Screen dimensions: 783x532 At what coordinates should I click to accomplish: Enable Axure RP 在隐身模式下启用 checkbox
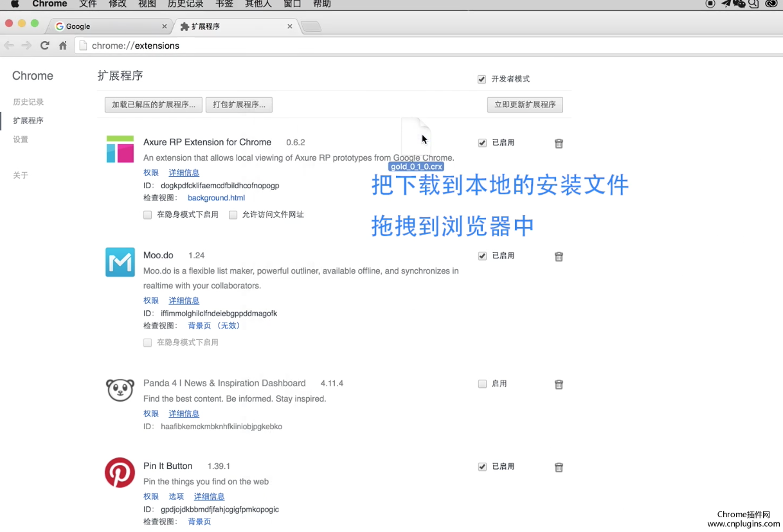pyautogui.click(x=147, y=215)
